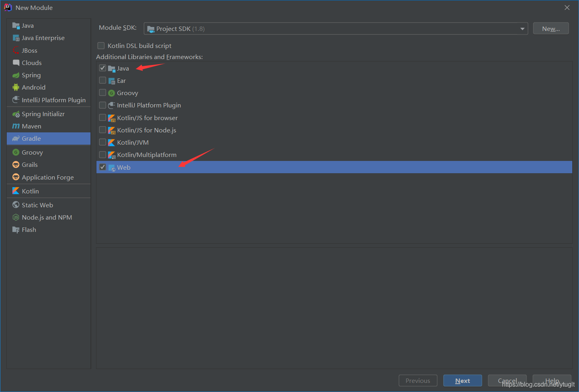This screenshot has width=579, height=392.
Task: Click the "Clouds" label in sidebar
Action: (x=32, y=63)
